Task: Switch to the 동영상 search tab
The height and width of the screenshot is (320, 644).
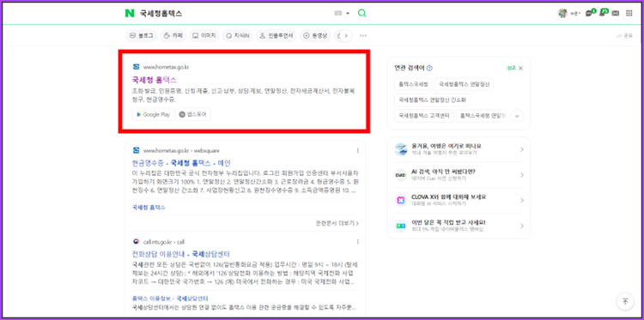Action: (x=315, y=36)
